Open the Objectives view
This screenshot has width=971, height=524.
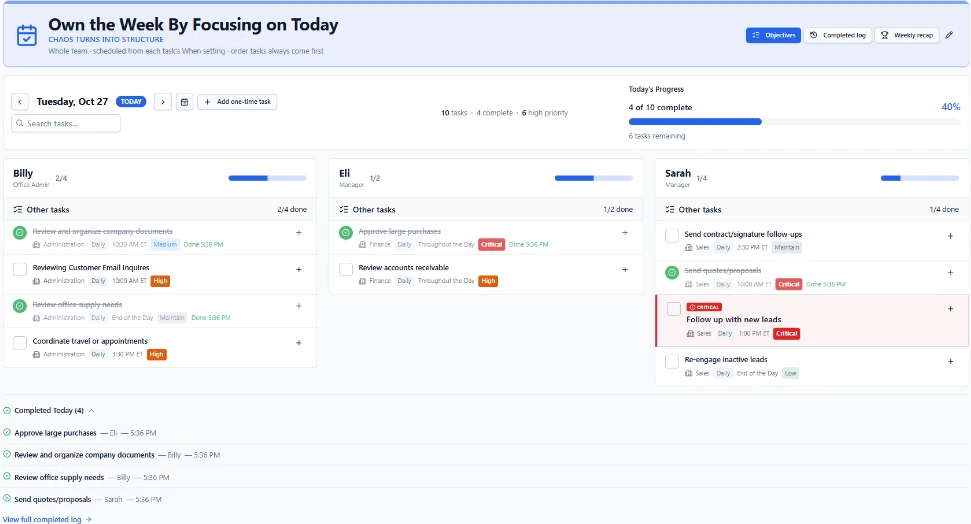[773, 35]
